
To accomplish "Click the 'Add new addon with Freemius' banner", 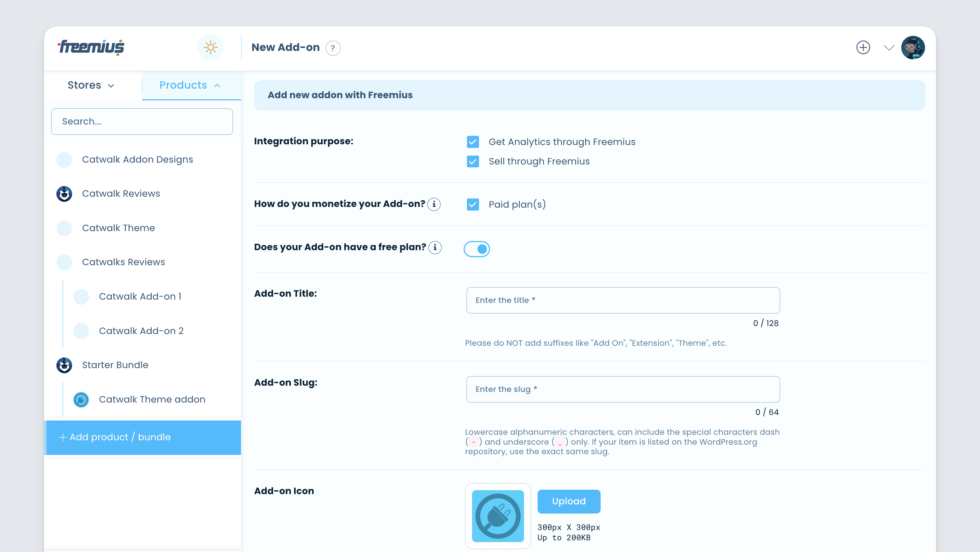I will (589, 95).
